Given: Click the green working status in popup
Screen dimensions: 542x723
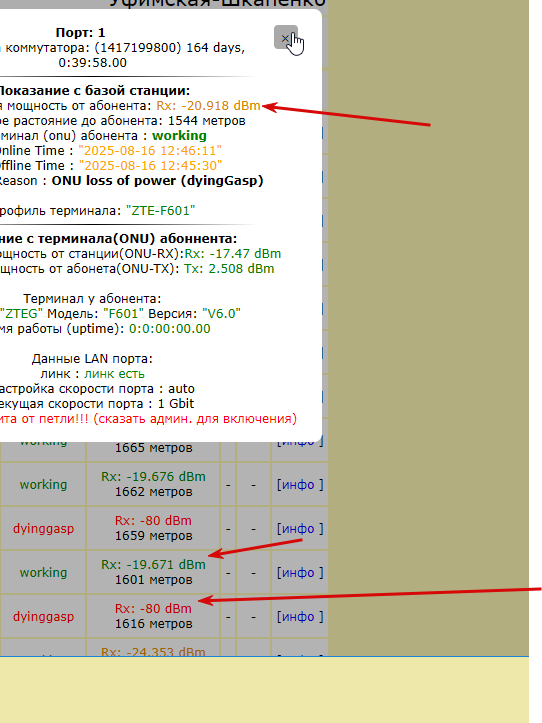Looking at the screenshot, I should 179,136.
